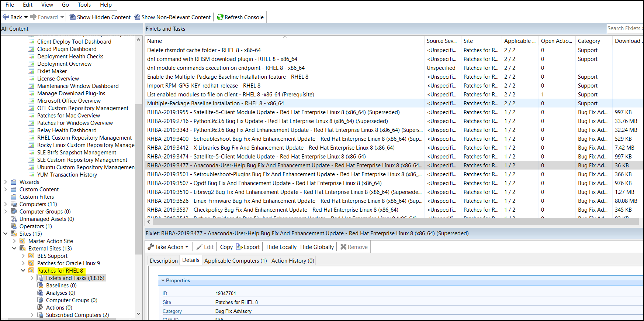644x321 pixels.
Task: Open the Back history dropdown arrow
Action: click(26, 17)
